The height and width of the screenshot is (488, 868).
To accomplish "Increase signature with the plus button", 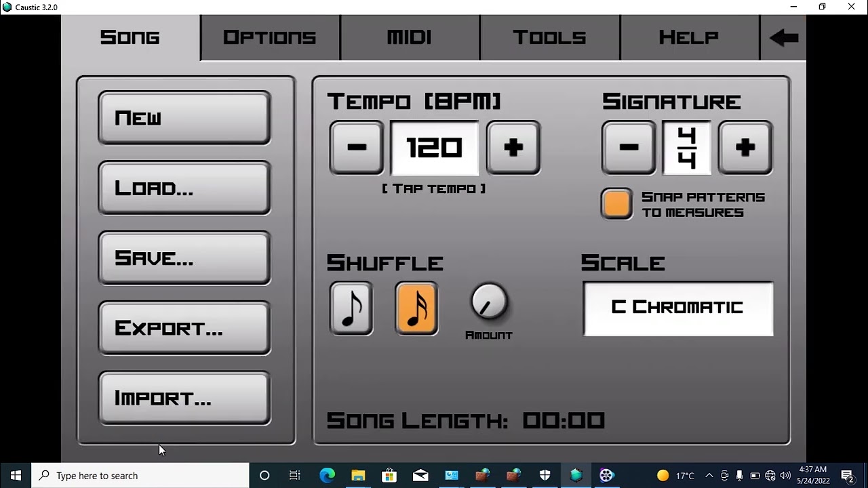I will pyautogui.click(x=745, y=148).
